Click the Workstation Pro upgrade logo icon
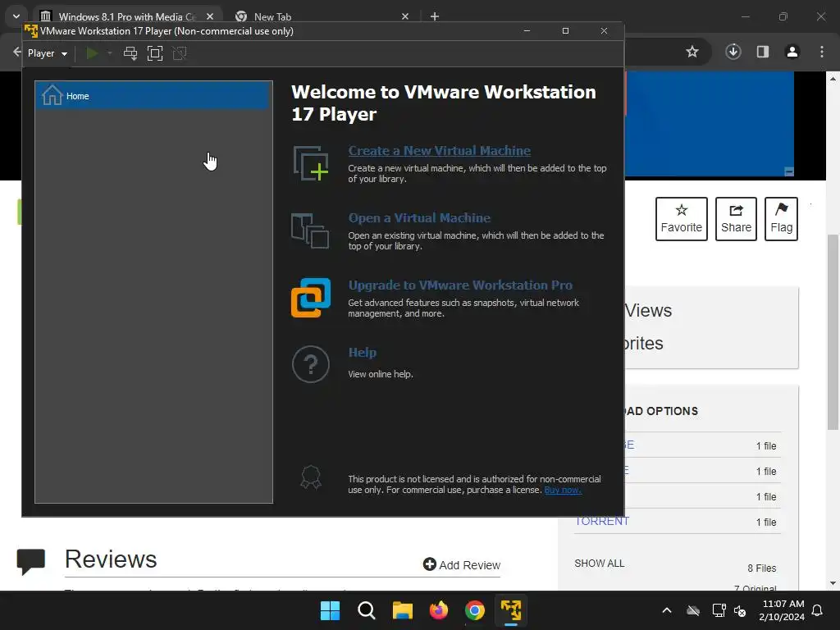This screenshot has width=840, height=630. click(311, 298)
